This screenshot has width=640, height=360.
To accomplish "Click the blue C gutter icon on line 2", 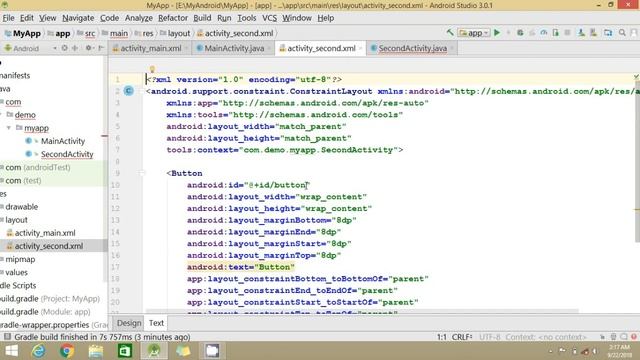I will pos(129,91).
